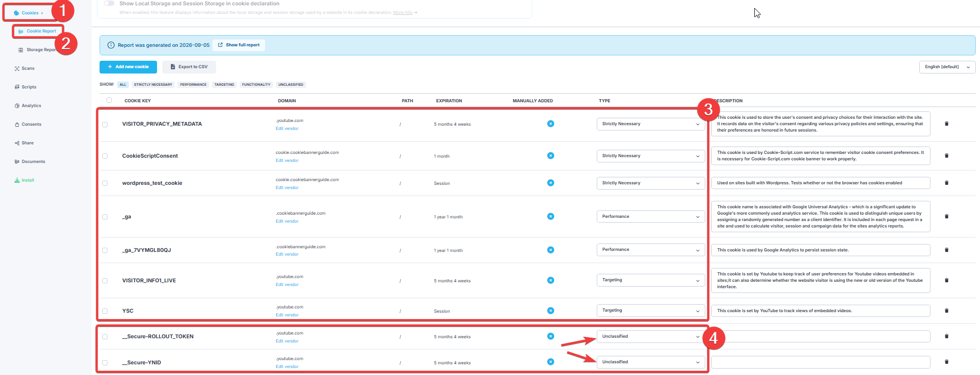Click empty description field for __Secure-ROLLOUT_TOKEN
980x375 pixels.
[x=821, y=337]
